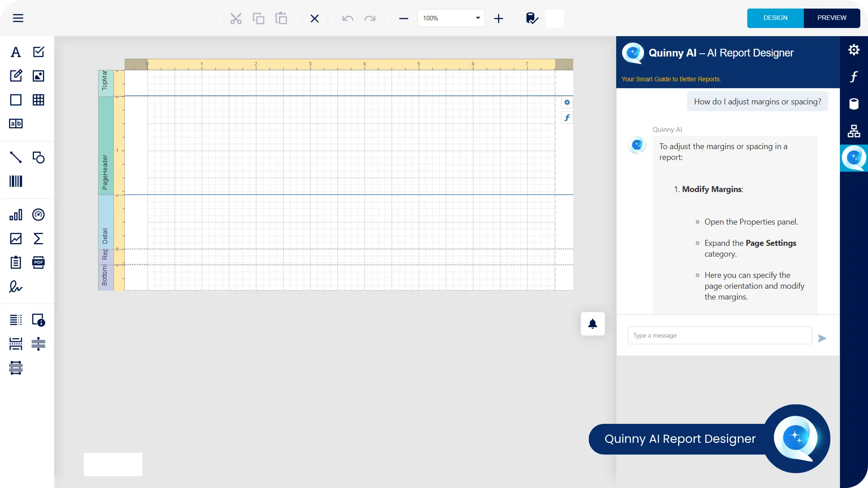Screen dimensions: 868x488
Task: Open the hamburger main menu
Action: click(18, 19)
